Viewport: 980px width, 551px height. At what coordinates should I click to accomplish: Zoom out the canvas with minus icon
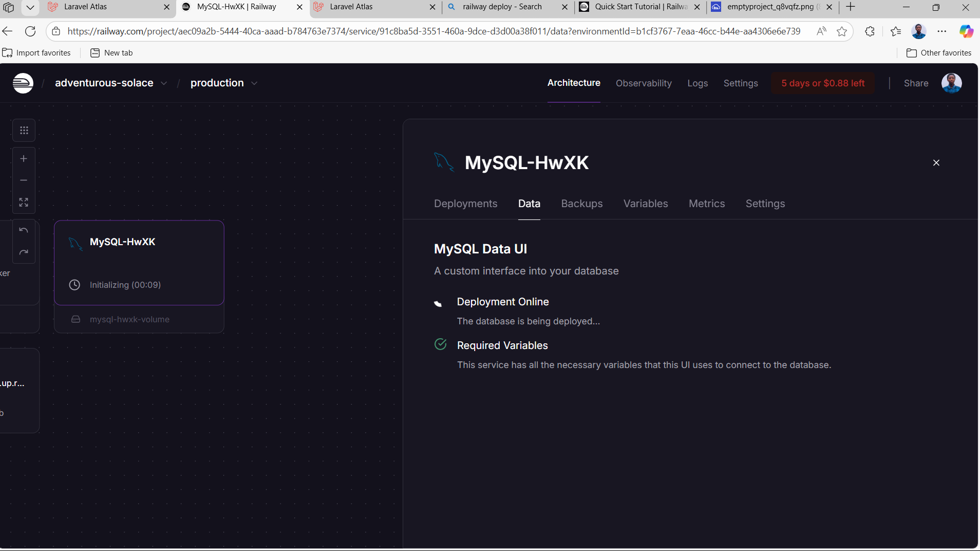click(x=24, y=180)
